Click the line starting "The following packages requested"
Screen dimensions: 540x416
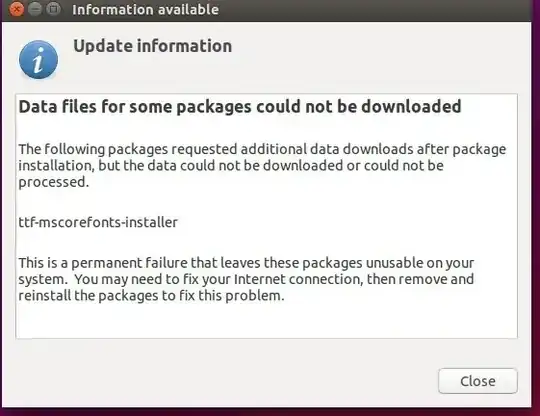point(262,149)
